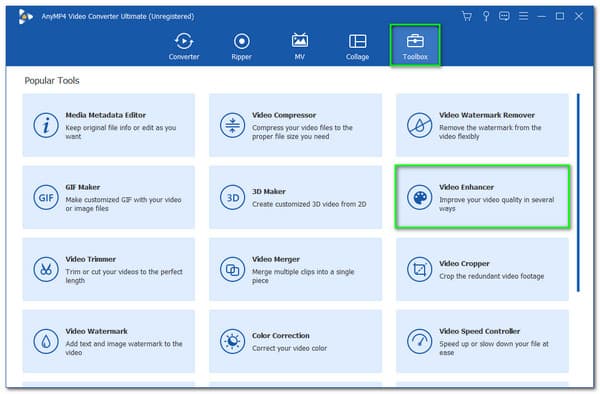Click the Video Watermark droplet icon
This screenshot has width=600, height=394.
click(46, 341)
